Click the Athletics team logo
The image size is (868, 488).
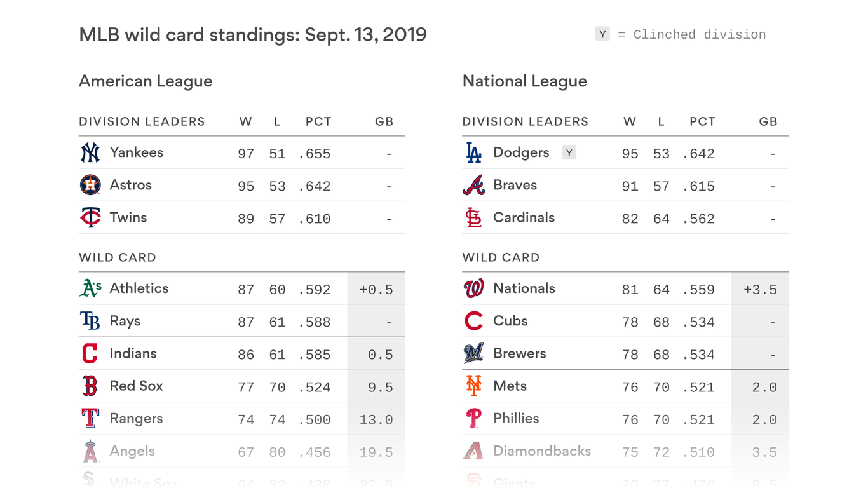(90, 288)
